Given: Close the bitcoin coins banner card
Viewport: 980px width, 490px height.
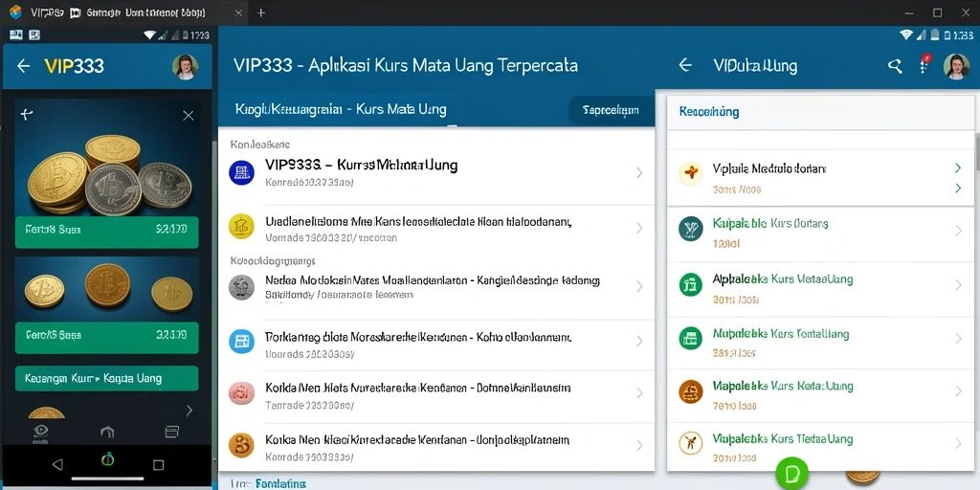Looking at the screenshot, I should pos(189,116).
